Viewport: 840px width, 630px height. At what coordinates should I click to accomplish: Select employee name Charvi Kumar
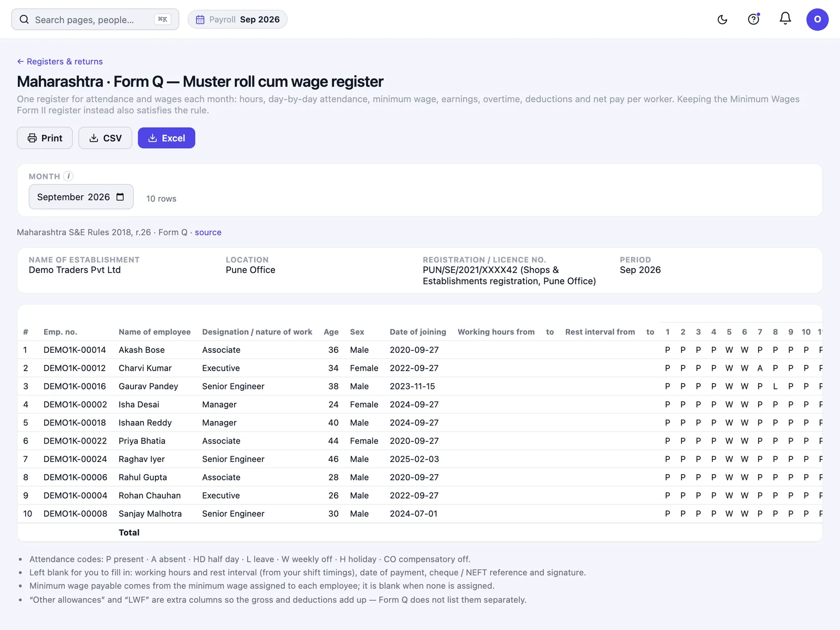point(145,368)
